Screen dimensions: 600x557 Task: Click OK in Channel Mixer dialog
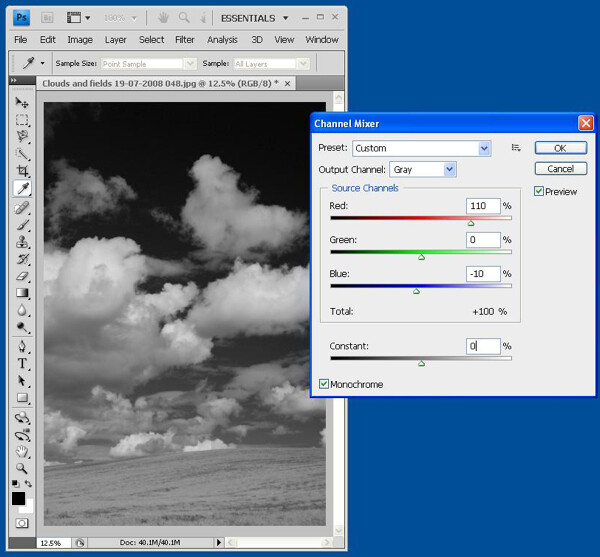click(x=561, y=148)
